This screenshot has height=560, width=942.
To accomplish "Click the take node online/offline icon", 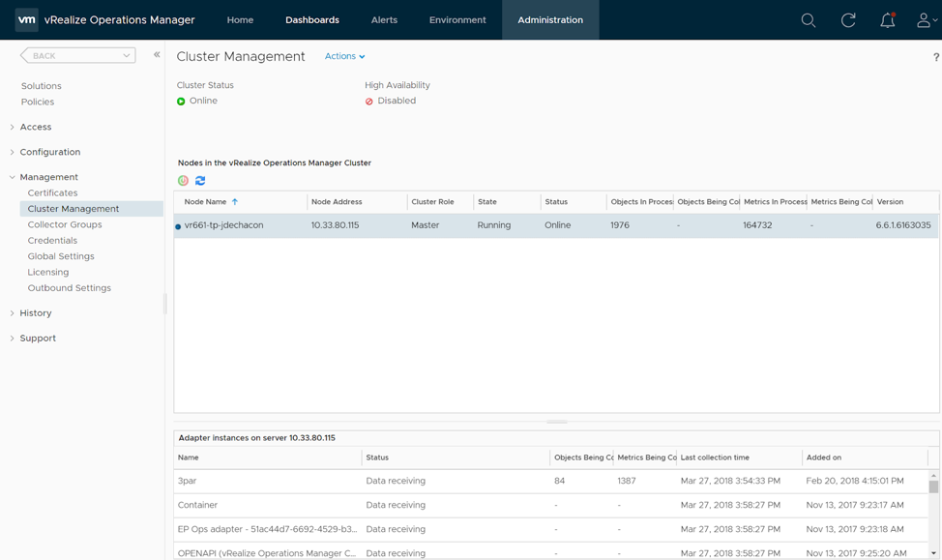I will point(183,181).
